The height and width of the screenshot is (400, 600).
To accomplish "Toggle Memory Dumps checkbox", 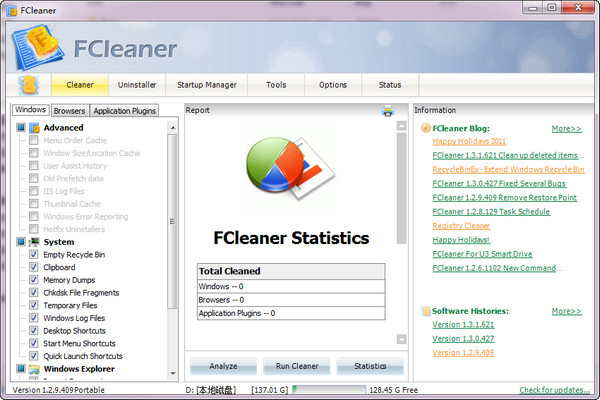I will 34,280.
